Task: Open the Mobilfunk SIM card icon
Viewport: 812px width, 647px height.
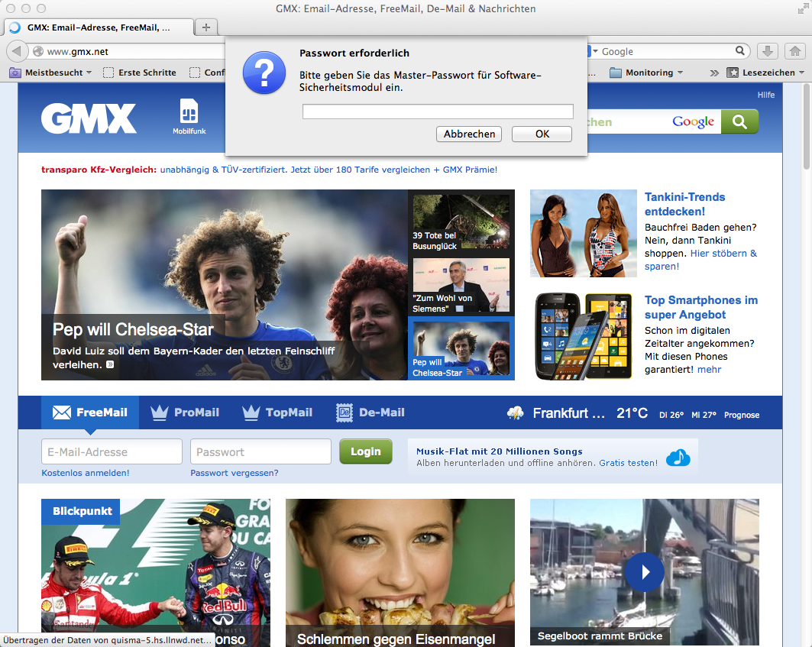Action: click(x=189, y=111)
